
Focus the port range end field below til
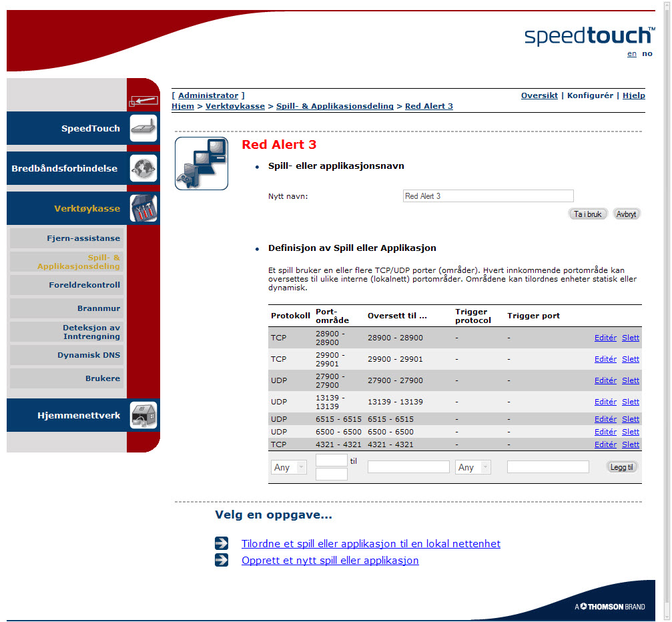click(x=331, y=474)
